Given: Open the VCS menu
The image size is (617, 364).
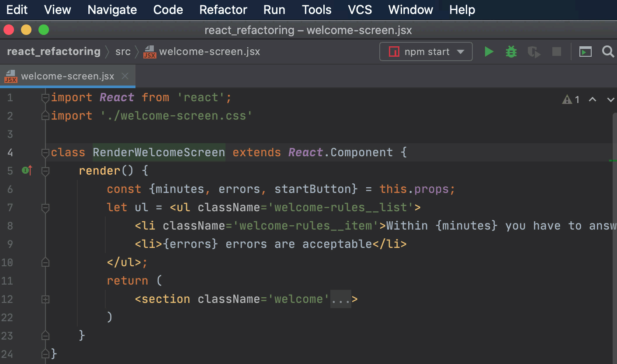Looking at the screenshot, I should point(360,10).
